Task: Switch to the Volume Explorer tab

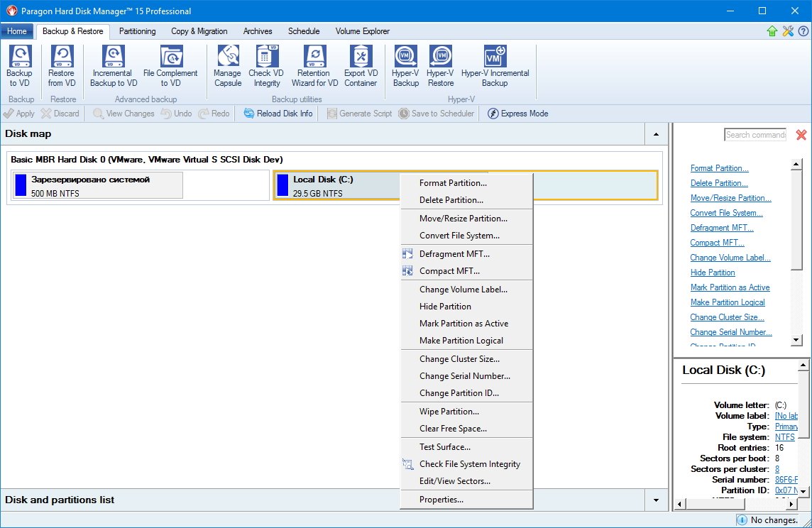Action: [x=362, y=31]
